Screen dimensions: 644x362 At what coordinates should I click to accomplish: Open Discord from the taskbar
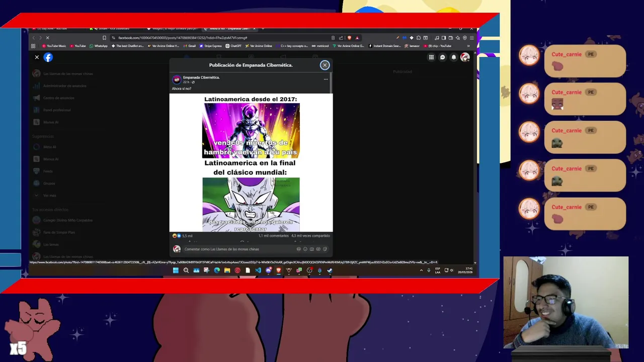[x=268, y=270]
